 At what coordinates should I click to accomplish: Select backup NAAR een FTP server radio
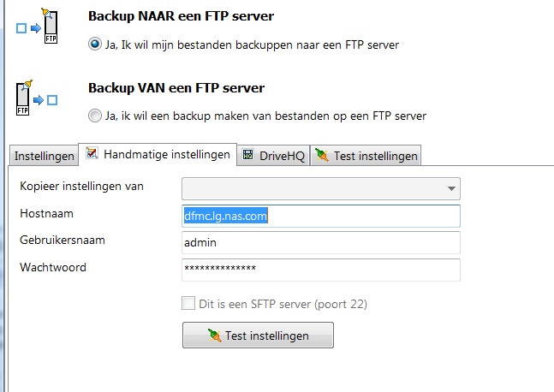coord(95,45)
